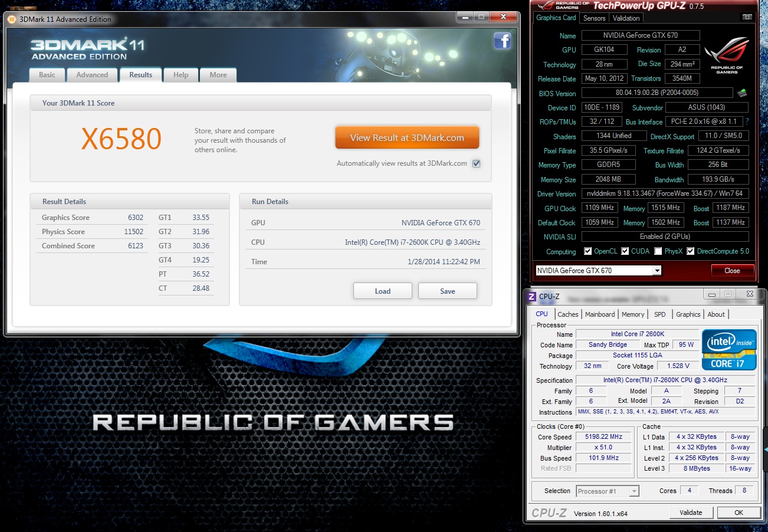This screenshot has height=532, width=768.
Task: Click the Load button in Run Details
Action: (x=383, y=291)
